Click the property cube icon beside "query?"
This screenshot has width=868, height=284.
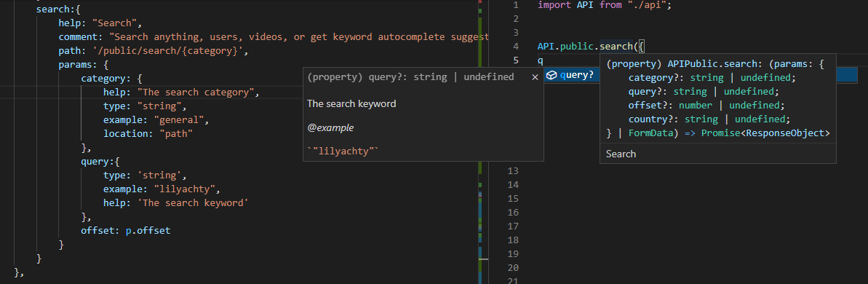coord(552,75)
